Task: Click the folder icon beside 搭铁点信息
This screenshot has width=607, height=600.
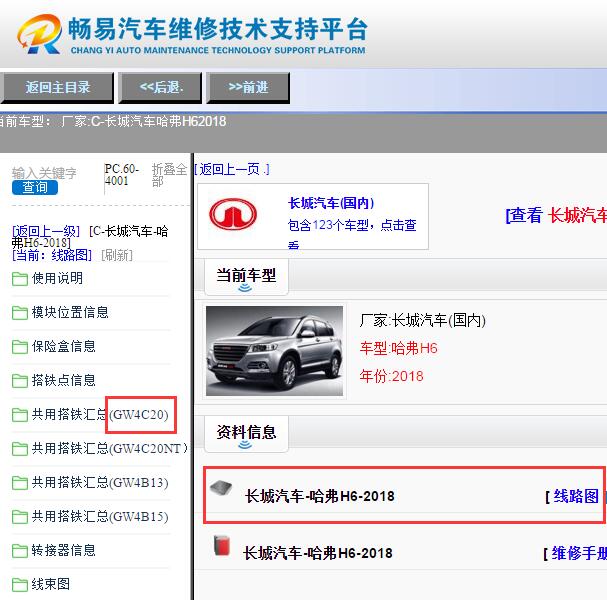Action: (20, 381)
